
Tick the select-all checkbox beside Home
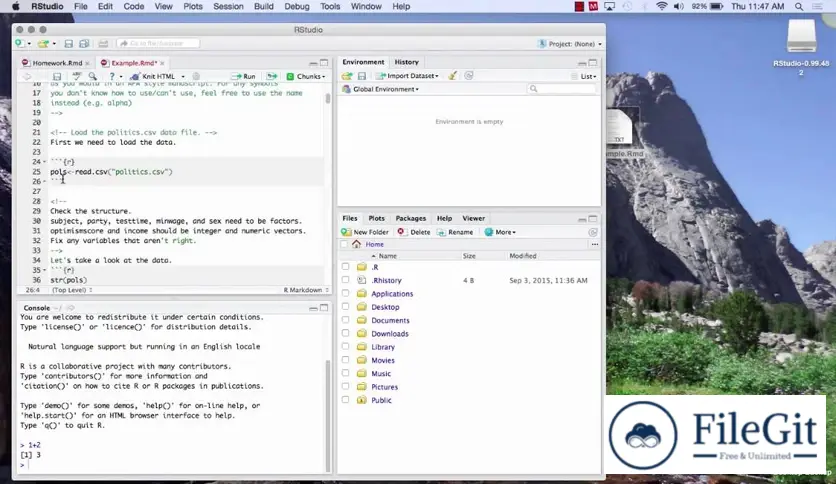coord(344,244)
